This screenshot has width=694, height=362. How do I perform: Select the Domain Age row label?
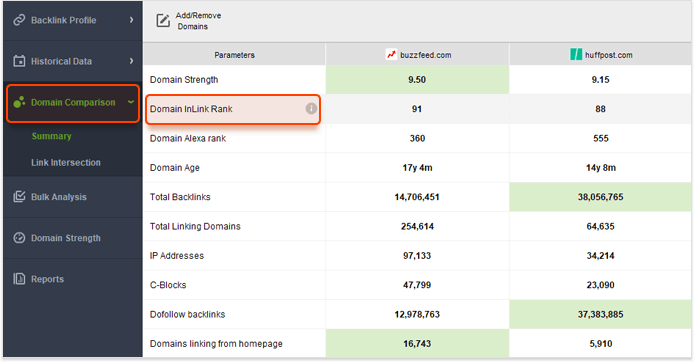point(174,168)
